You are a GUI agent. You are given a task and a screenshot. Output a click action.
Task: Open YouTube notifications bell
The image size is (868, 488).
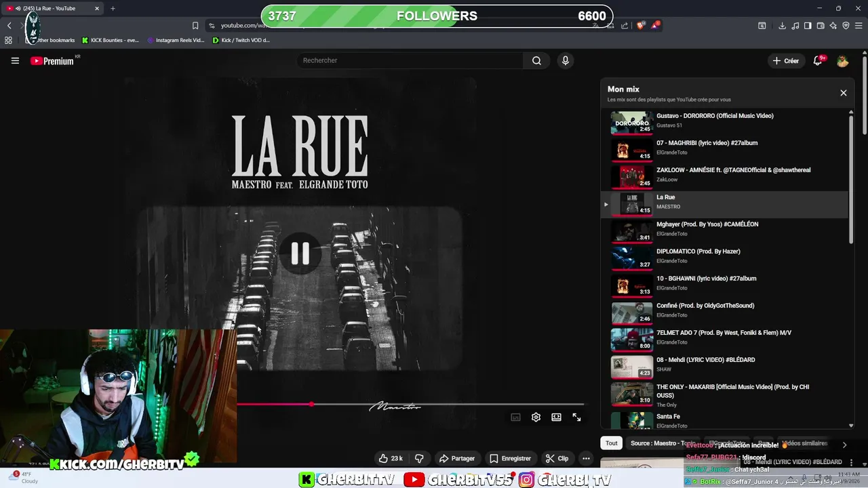tap(818, 60)
